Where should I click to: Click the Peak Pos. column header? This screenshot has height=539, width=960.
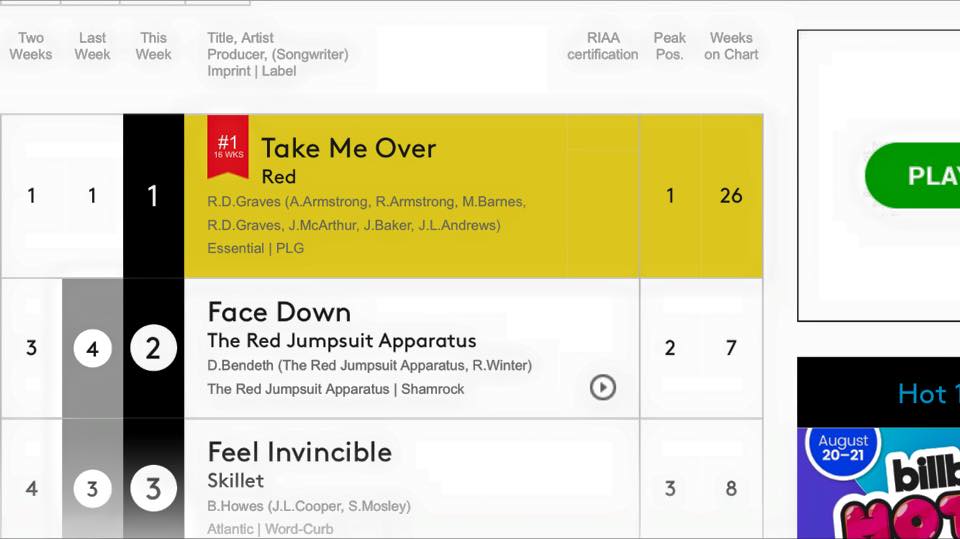[x=669, y=46]
